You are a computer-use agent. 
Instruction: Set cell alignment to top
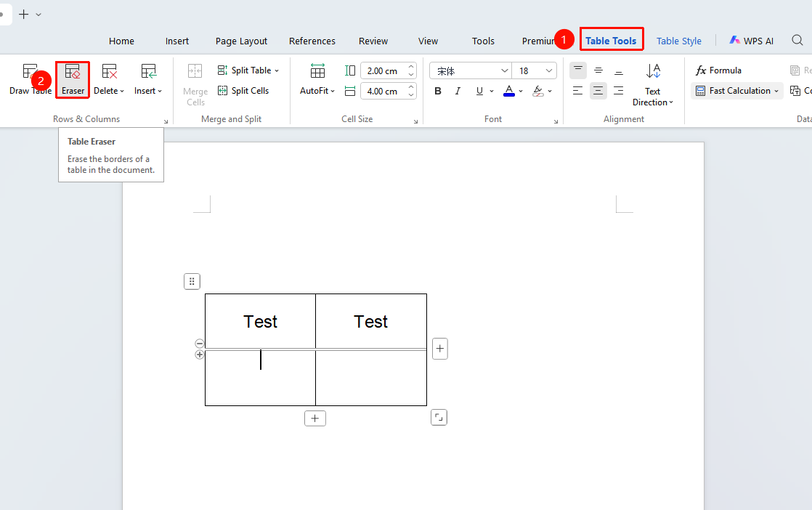click(578, 70)
